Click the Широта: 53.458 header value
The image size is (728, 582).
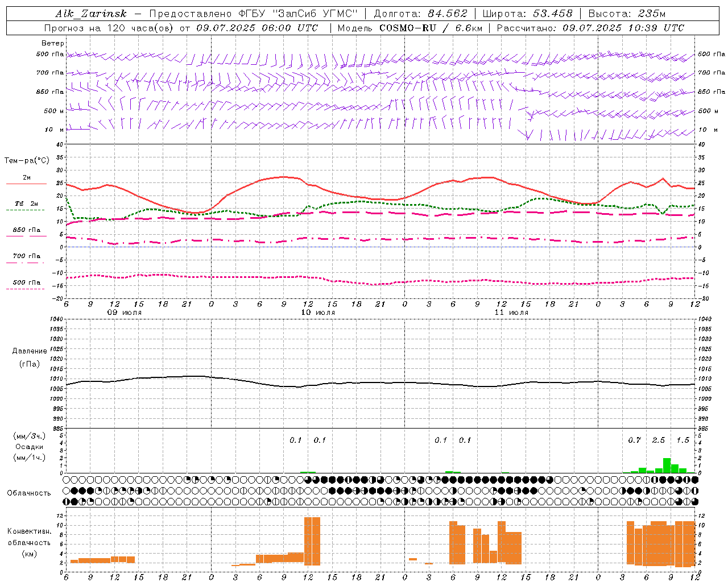(x=527, y=14)
